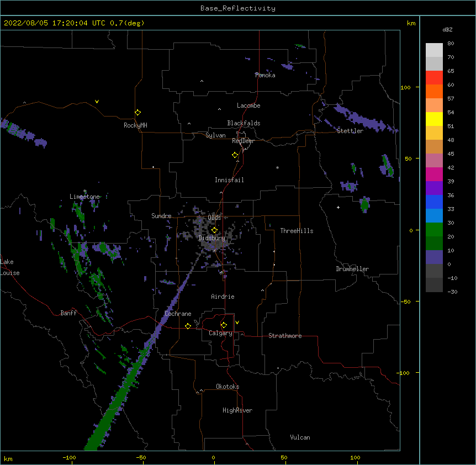Screen dimensions: 476x465
Task: Click the purple echo streak northwest of Stettler
Action: tap(364, 119)
